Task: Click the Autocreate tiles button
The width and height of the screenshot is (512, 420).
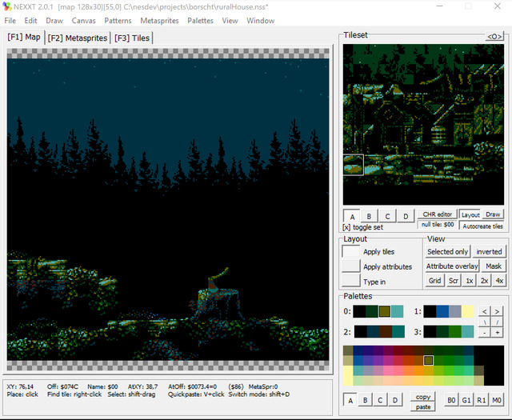Action: (482, 226)
